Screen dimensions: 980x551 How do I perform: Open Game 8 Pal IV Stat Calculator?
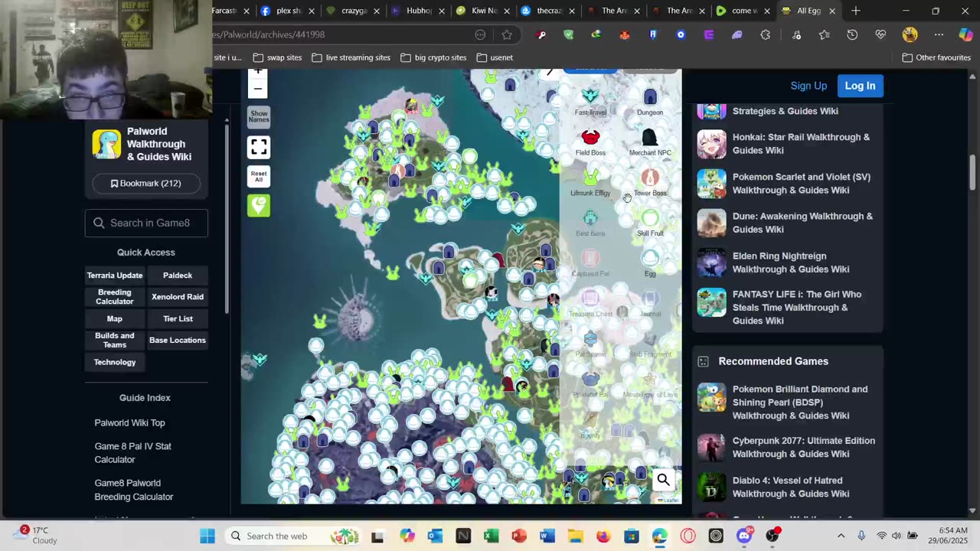[x=132, y=453]
